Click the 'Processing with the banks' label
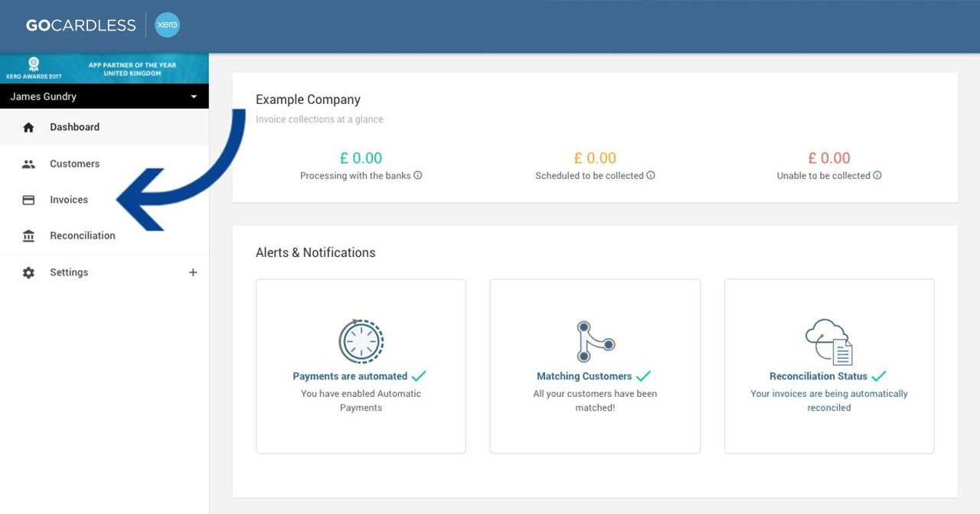This screenshot has height=514, width=980. tap(355, 175)
